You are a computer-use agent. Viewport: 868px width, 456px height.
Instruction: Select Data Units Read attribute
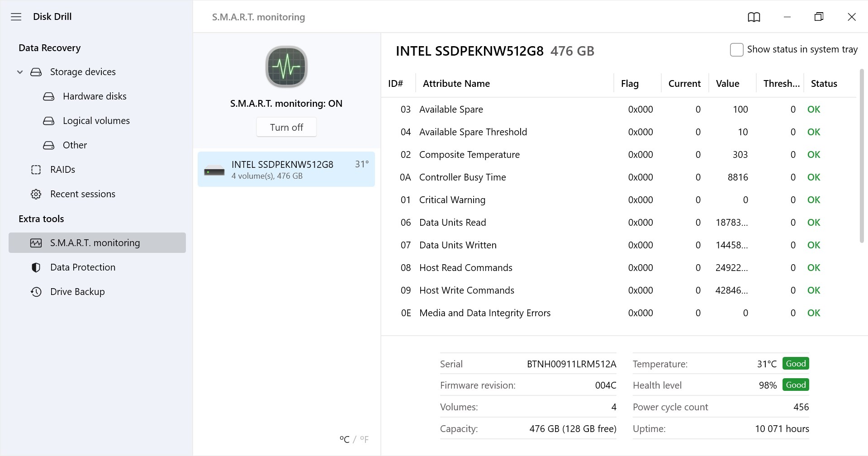[618, 223]
